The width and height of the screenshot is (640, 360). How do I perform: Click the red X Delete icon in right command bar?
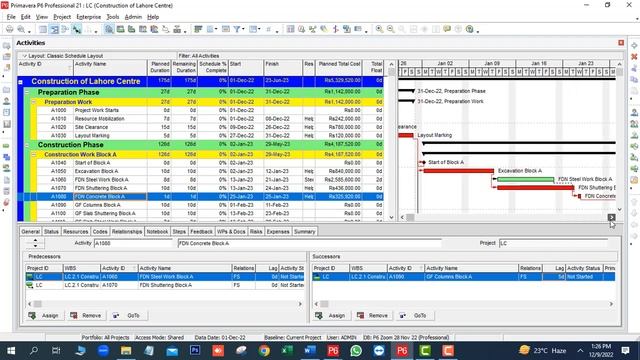pyautogui.click(x=634, y=57)
